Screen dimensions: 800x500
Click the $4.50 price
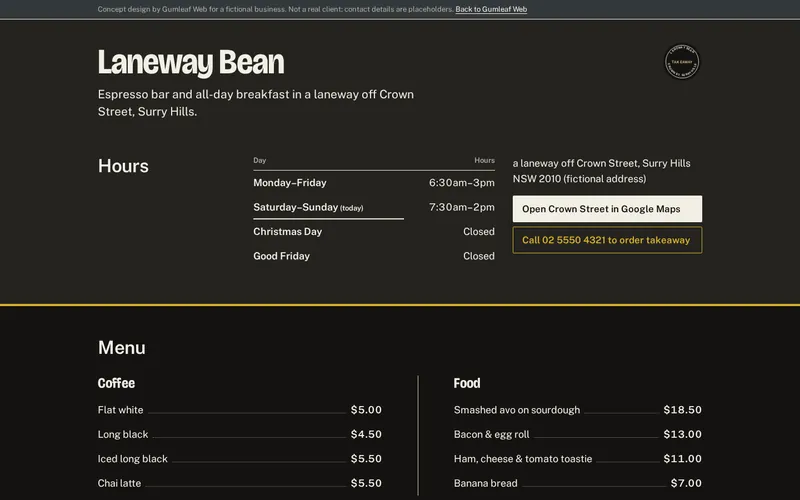click(366, 434)
